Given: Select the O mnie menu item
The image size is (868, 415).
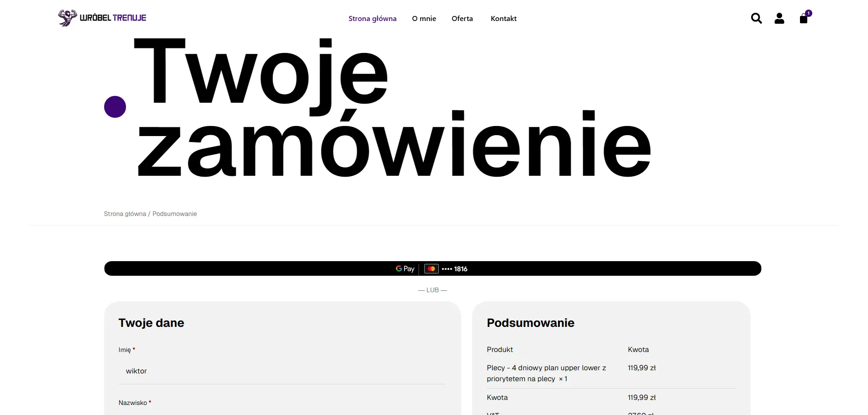Looking at the screenshot, I should [x=424, y=18].
